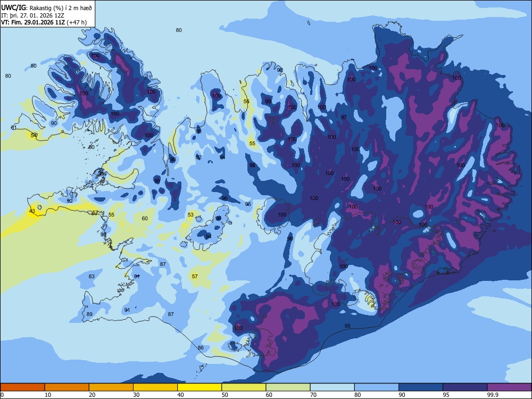Select the '40' legend tick label
Viewport: 532px width, 399px height.
pyautogui.click(x=180, y=395)
